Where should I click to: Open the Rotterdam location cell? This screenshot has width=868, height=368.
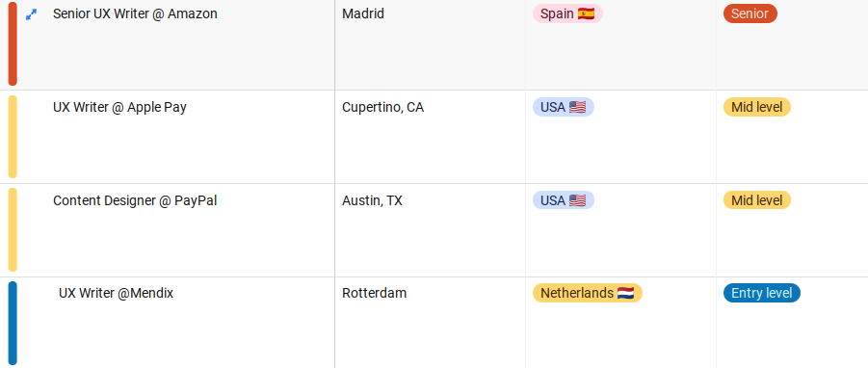(x=430, y=323)
